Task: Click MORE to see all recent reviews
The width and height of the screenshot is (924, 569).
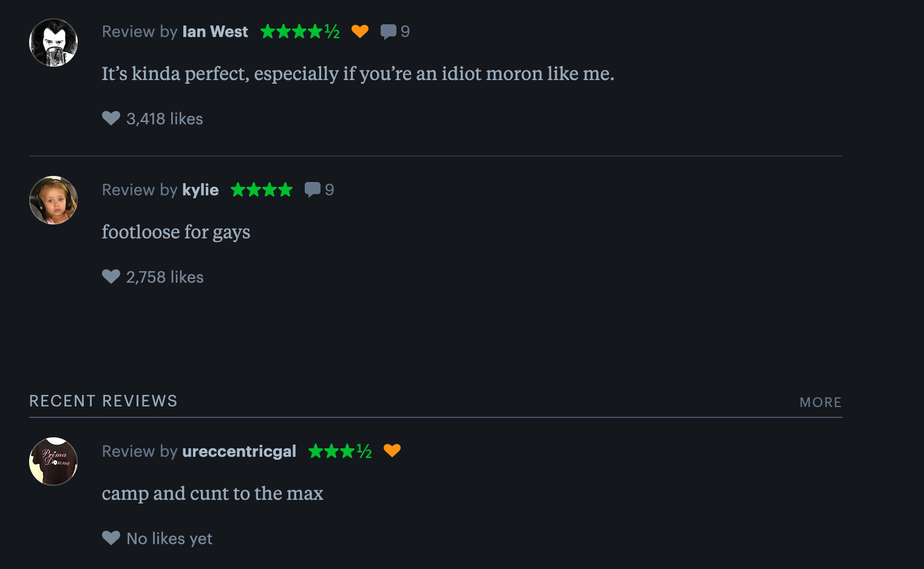Action: coord(820,402)
